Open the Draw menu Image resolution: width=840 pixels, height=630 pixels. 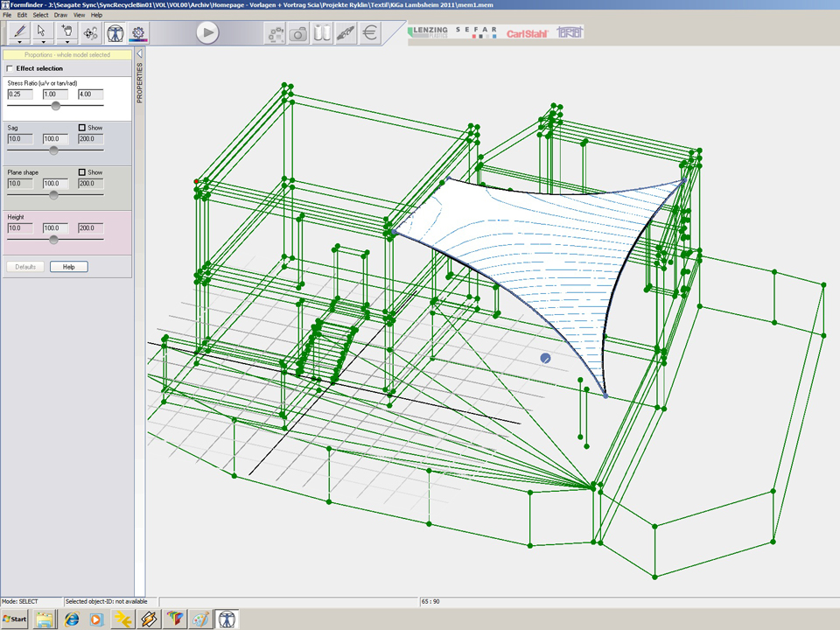click(60, 15)
